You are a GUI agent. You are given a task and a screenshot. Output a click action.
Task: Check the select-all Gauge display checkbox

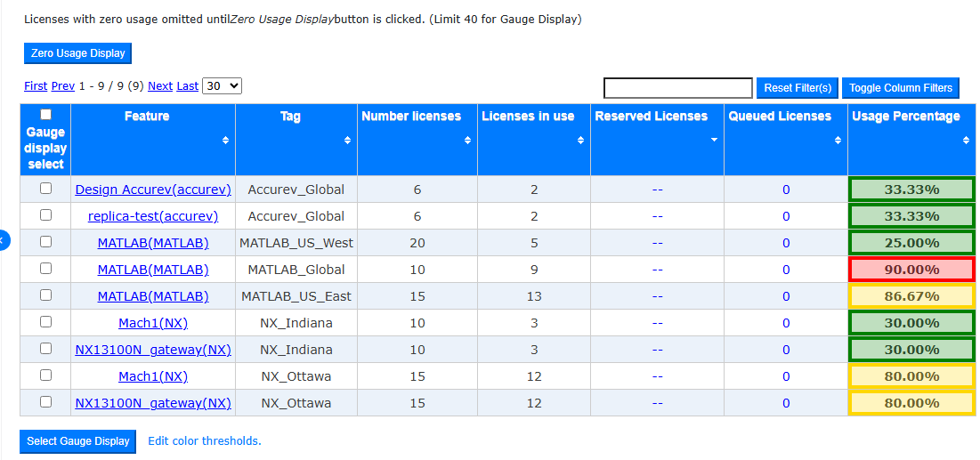tap(45, 115)
